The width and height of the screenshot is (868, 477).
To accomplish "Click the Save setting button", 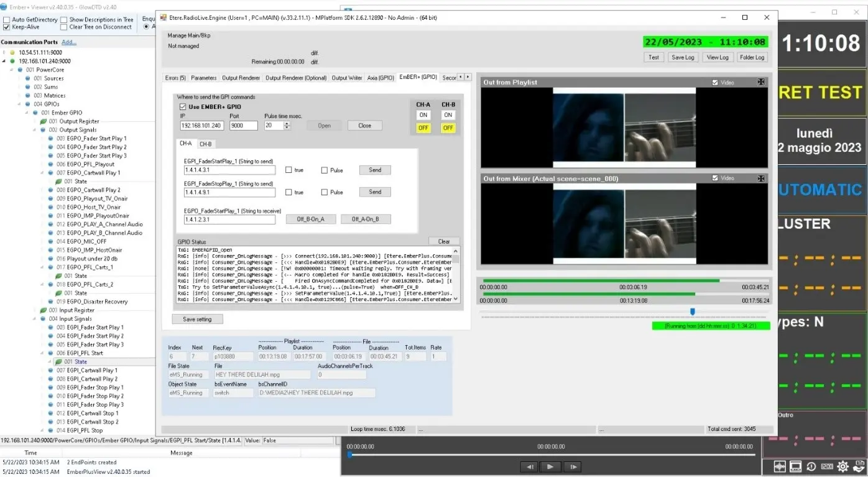I will [x=197, y=319].
